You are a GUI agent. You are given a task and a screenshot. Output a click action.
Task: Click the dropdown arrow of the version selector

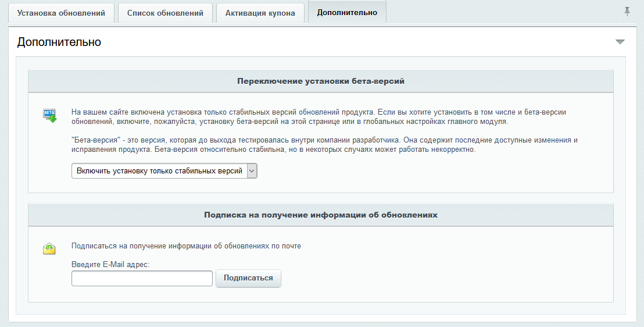pos(252,171)
